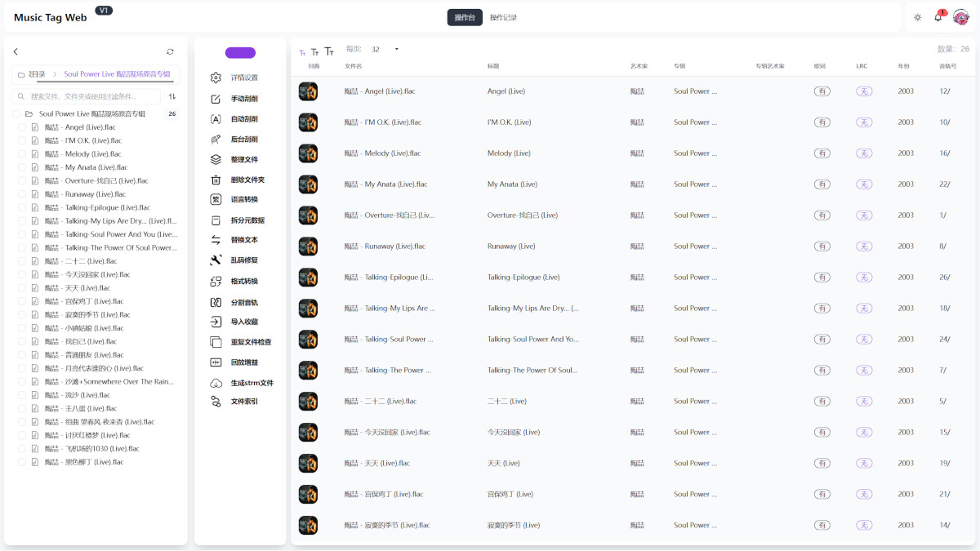The width and height of the screenshot is (980, 551).
Task: Collapse the file panel with back chevron
Action: pyautogui.click(x=16, y=51)
